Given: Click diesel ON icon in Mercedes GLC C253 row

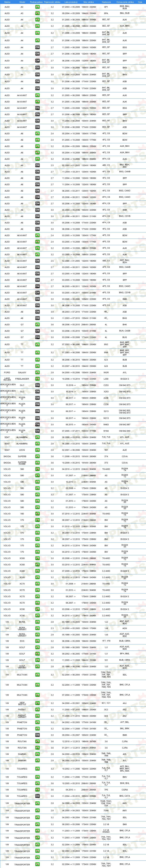Looking at the screenshot, I should click(37, 385).
